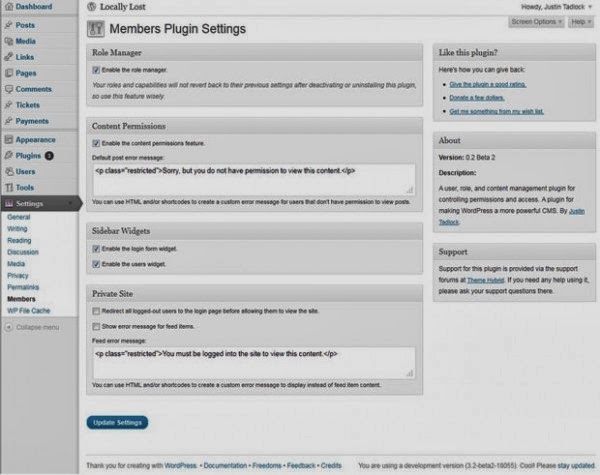The height and width of the screenshot is (475, 600).
Task: Click the Dashboard home icon
Action: coord(9,7)
